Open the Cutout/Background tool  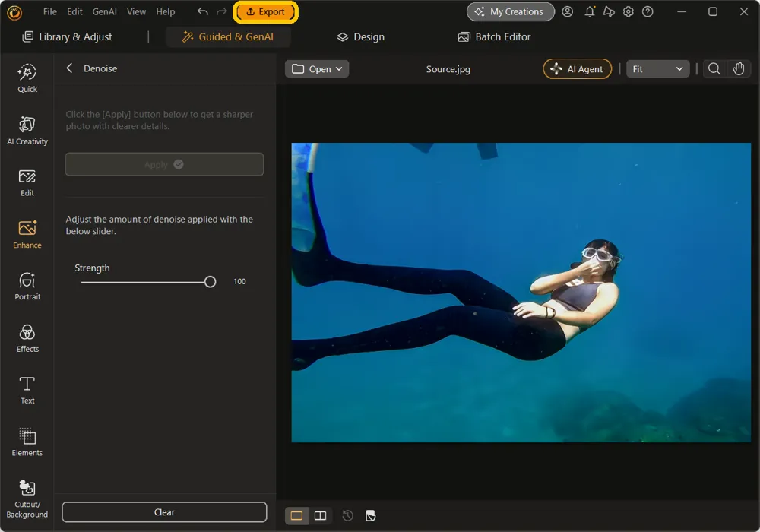pos(27,499)
